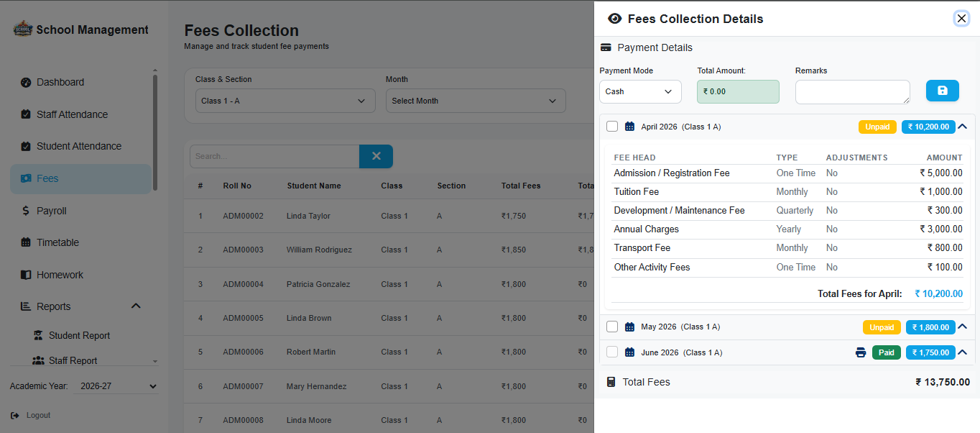Collapse the Reports menu chevron
This screenshot has width=980, height=433.
[x=136, y=306]
